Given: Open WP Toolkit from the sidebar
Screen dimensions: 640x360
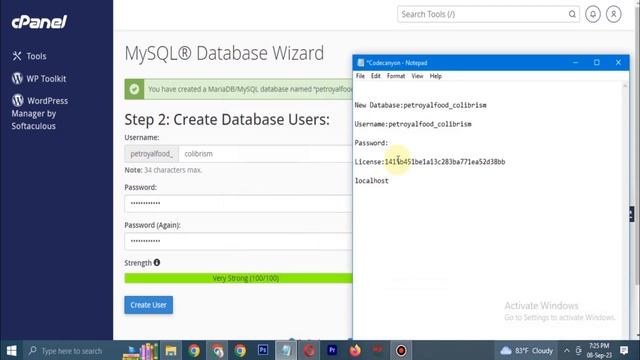Looking at the screenshot, I should pyautogui.click(x=39, y=78).
